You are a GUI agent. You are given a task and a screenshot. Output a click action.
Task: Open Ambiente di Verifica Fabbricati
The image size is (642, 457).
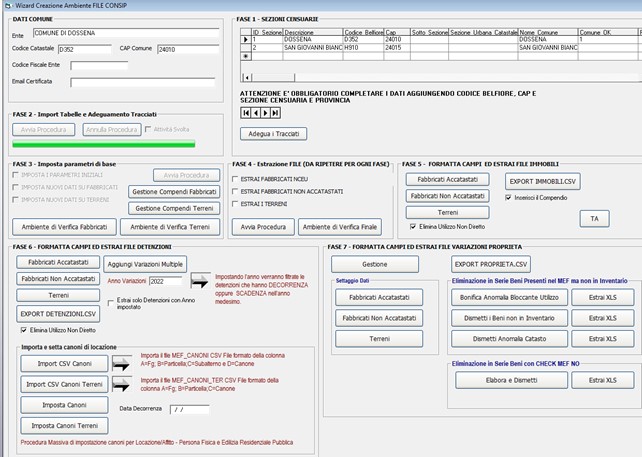click(x=64, y=227)
